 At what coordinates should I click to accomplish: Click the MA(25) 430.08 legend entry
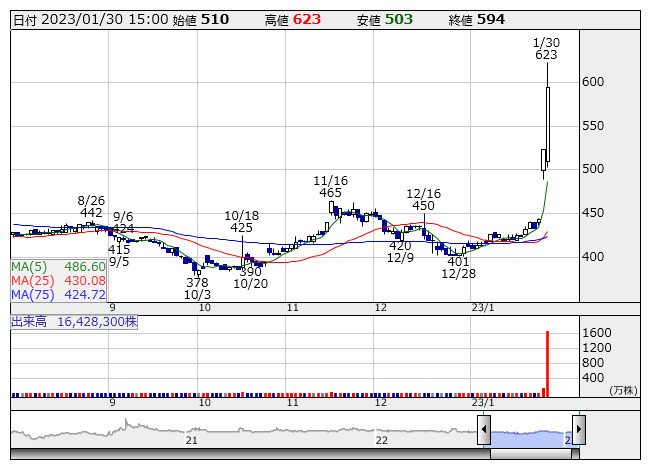[x=58, y=281]
